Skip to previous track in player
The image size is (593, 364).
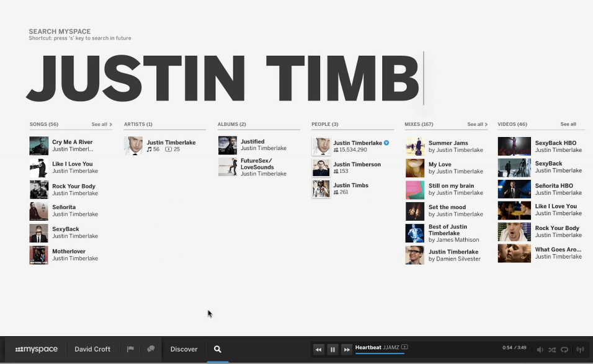pyautogui.click(x=318, y=350)
